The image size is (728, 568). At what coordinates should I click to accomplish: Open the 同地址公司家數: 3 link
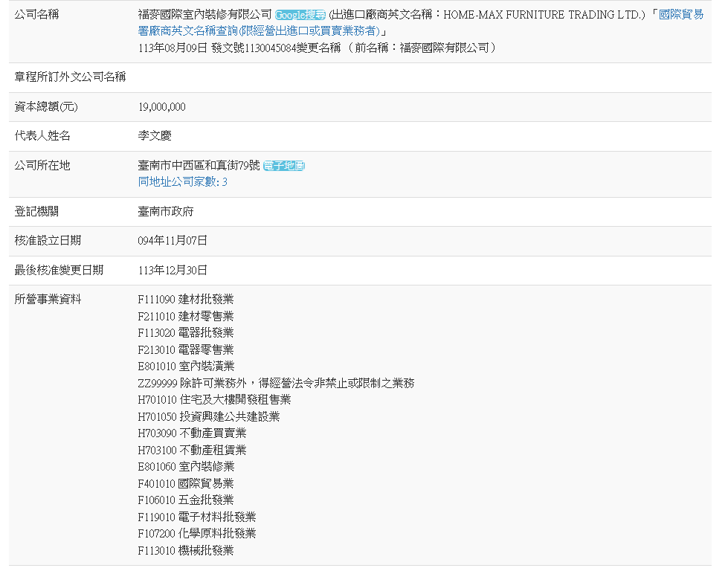coord(183,181)
